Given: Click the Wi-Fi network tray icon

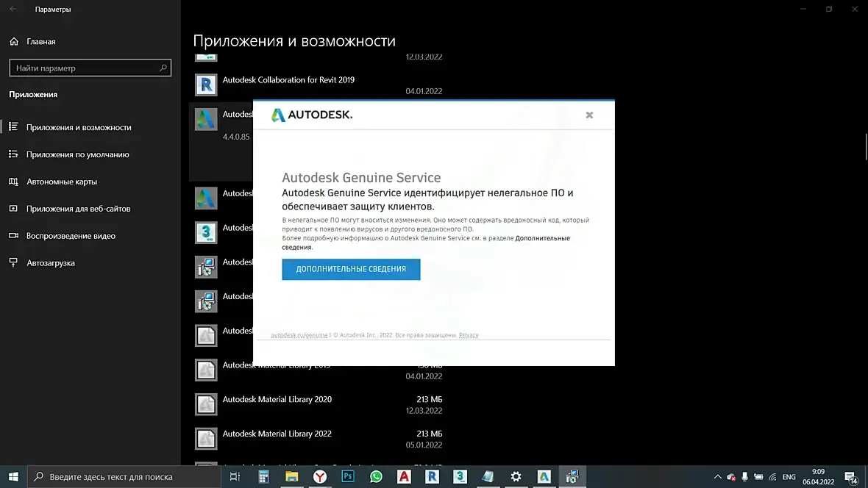Looking at the screenshot, I should [773, 476].
